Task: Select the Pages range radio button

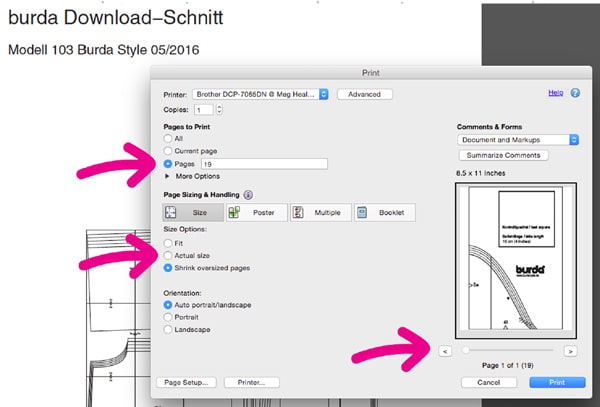Action: pyautogui.click(x=168, y=164)
